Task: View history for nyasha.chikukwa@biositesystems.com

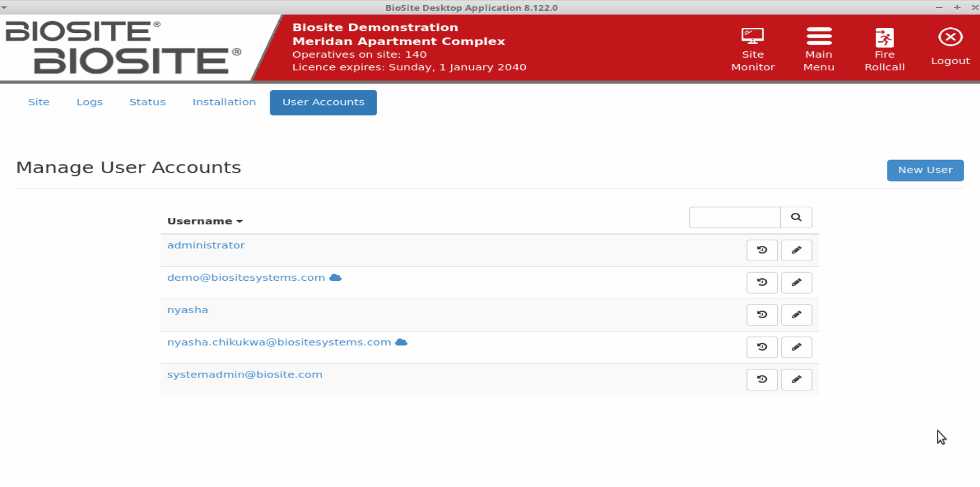Action: point(762,348)
